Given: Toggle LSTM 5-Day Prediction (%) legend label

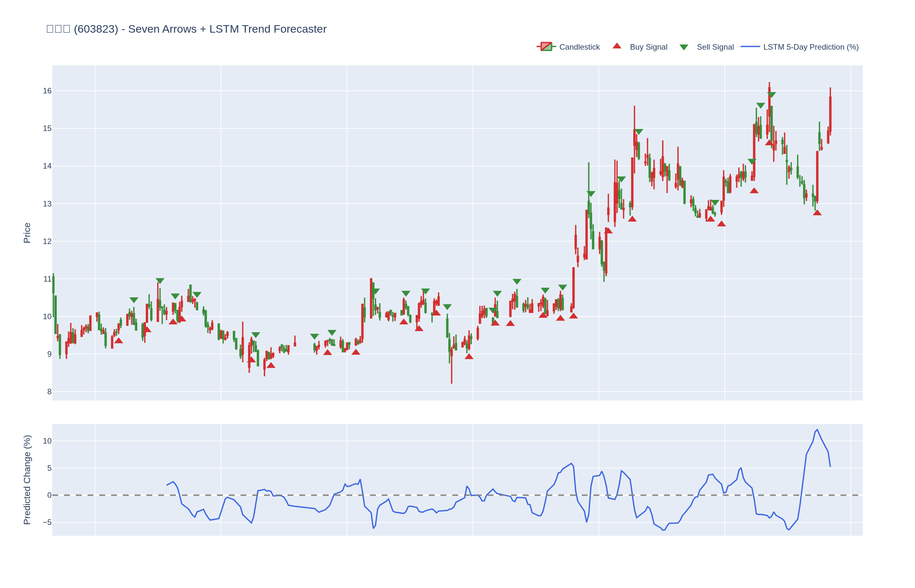Looking at the screenshot, I should [811, 47].
